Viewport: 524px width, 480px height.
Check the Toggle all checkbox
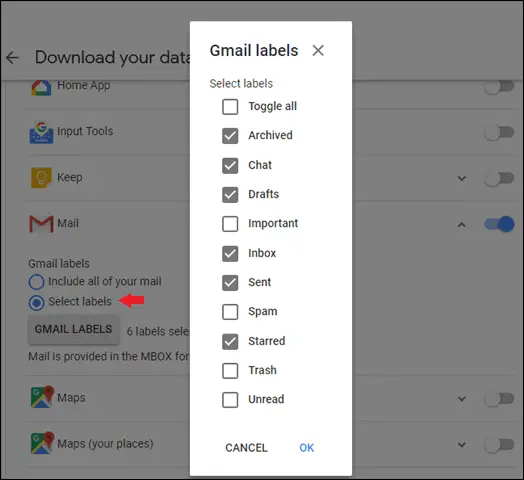click(x=230, y=107)
